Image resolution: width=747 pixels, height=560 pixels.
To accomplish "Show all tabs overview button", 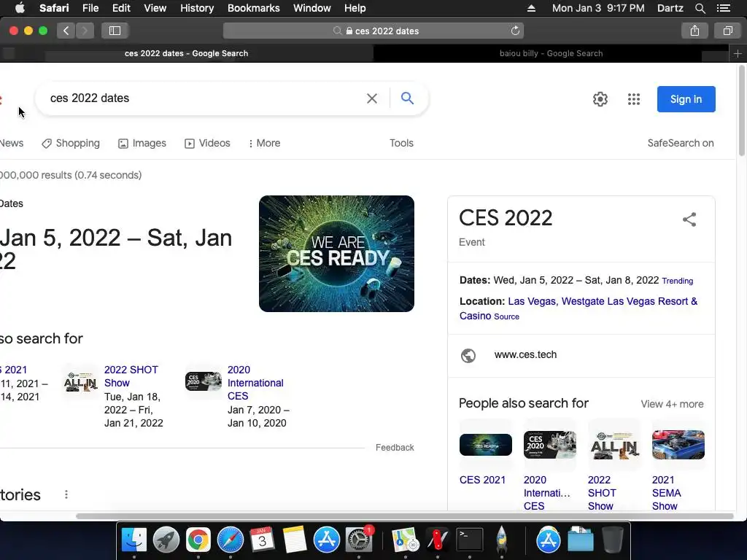I will (727, 31).
